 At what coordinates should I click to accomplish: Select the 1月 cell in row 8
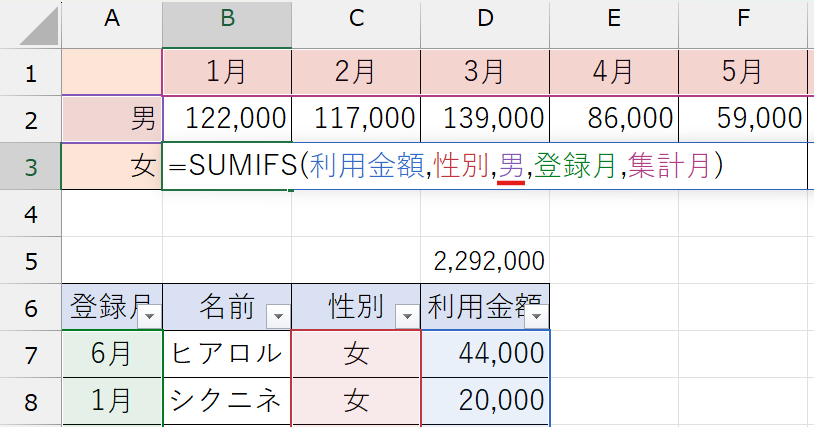[x=112, y=402]
